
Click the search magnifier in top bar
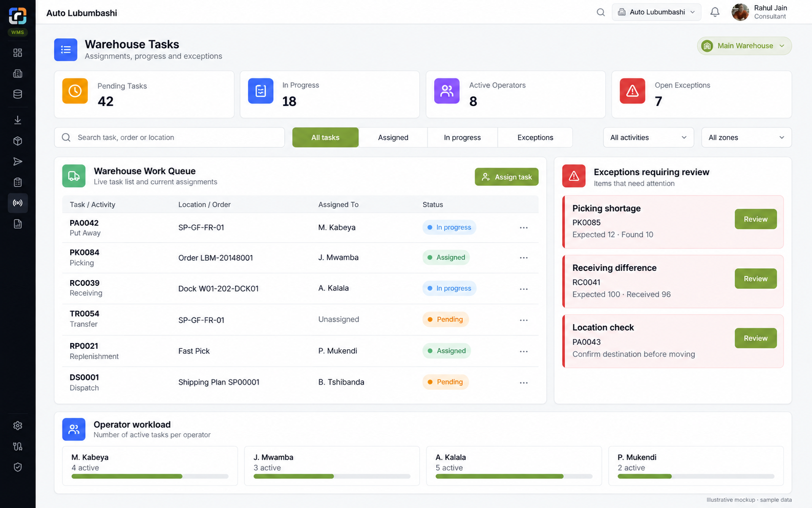[601, 12]
